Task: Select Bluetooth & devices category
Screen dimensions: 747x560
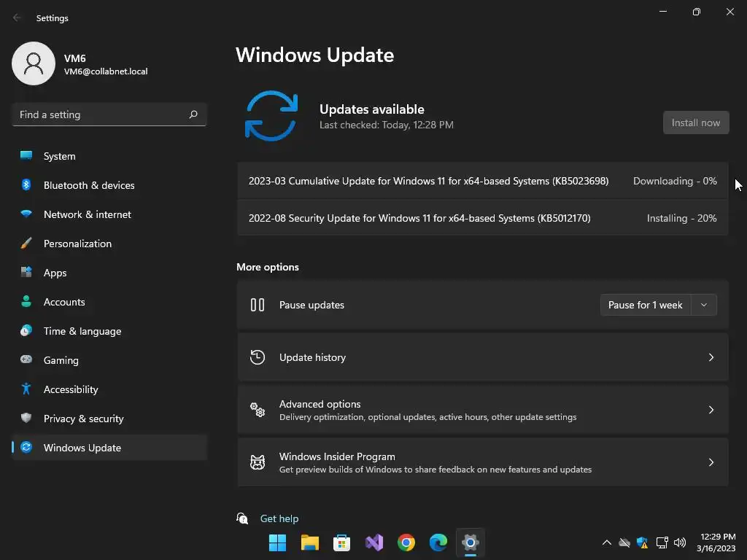Action: tap(109, 184)
